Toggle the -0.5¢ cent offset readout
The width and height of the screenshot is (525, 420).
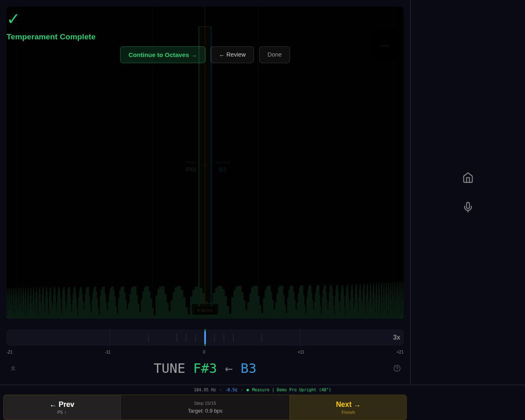point(231,390)
